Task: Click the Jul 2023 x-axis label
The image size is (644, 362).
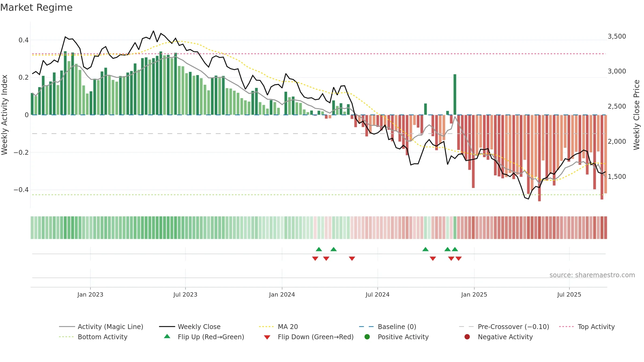Action: tap(185, 294)
